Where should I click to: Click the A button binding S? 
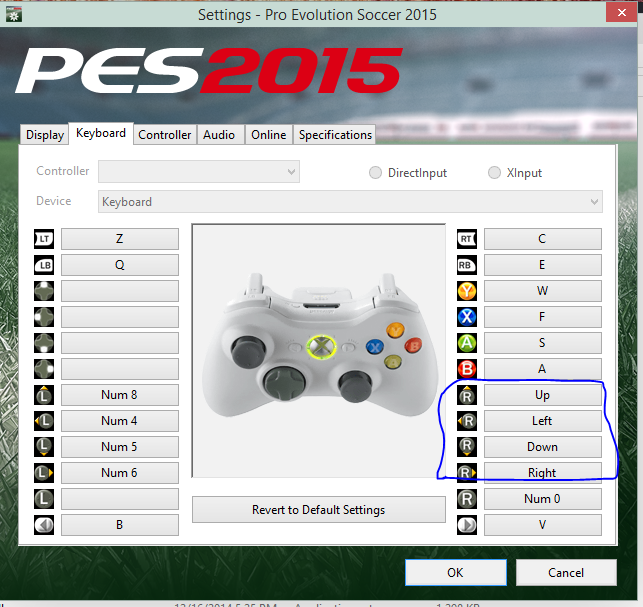coord(543,343)
